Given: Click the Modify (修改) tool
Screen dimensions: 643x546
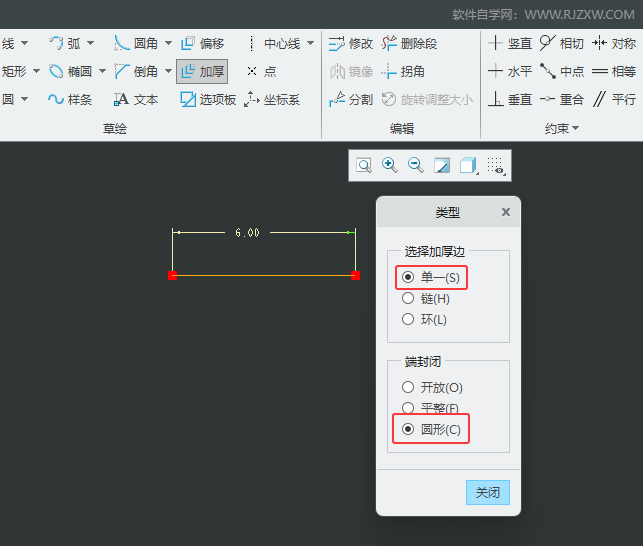Looking at the screenshot, I should point(351,43).
